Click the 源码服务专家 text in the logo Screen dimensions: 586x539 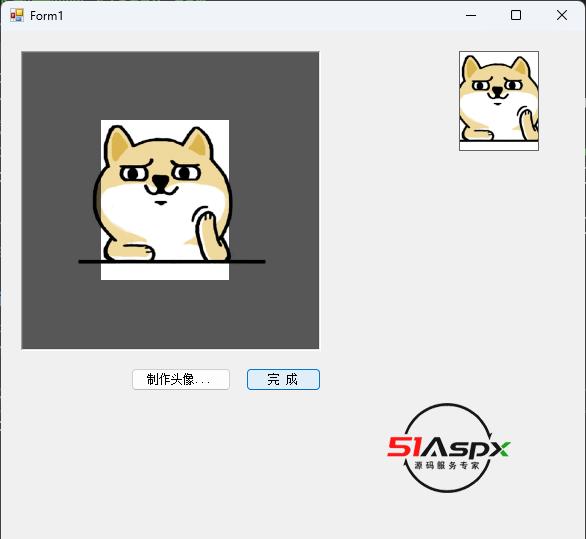(447, 465)
